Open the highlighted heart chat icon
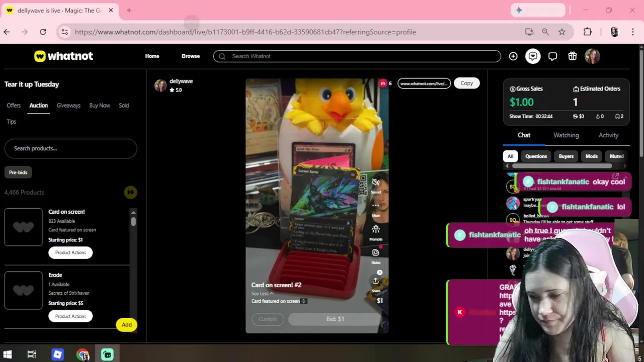 click(x=533, y=56)
